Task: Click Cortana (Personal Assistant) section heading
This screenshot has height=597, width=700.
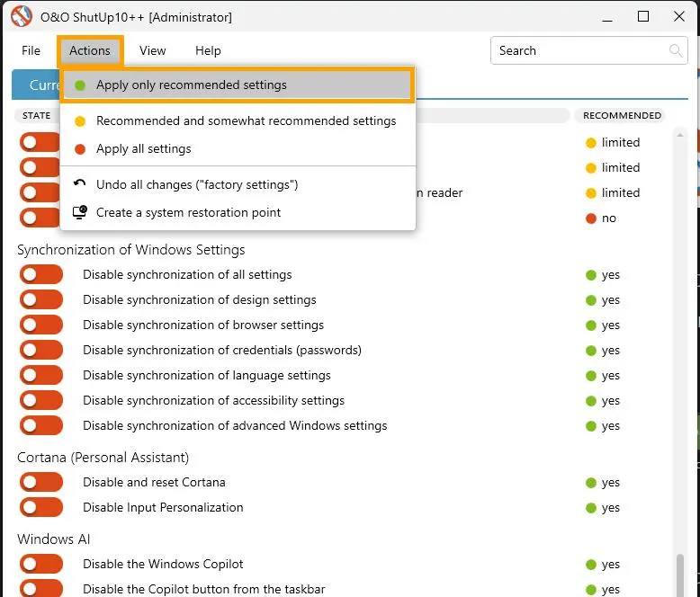Action: pyautogui.click(x=103, y=458)
